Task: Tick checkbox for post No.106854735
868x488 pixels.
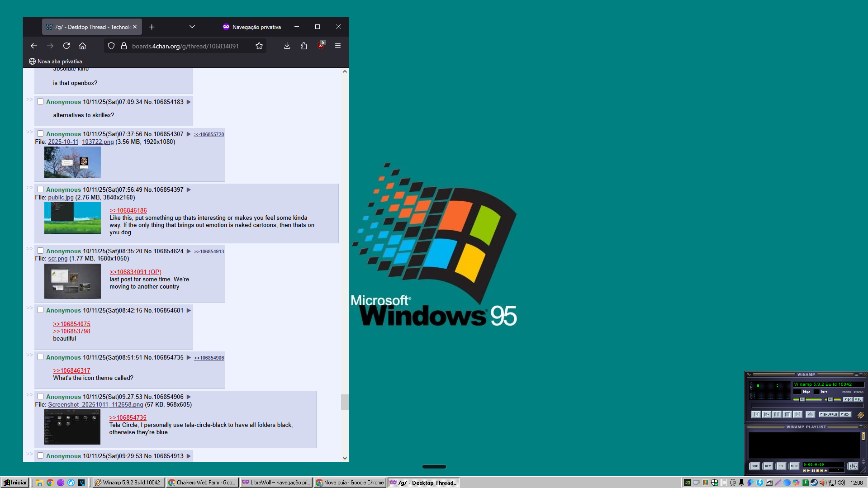Action: 40,357
